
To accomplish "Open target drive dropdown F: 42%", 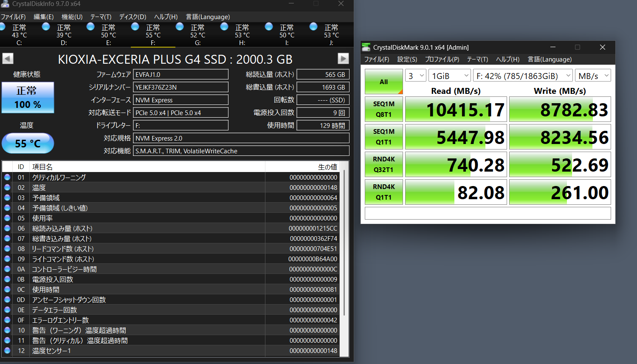I will (x=523, y=76).
